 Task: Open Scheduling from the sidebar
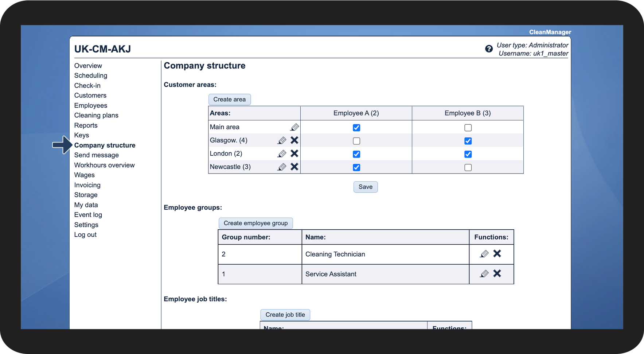pyautogui.click(x=91, y=75)
